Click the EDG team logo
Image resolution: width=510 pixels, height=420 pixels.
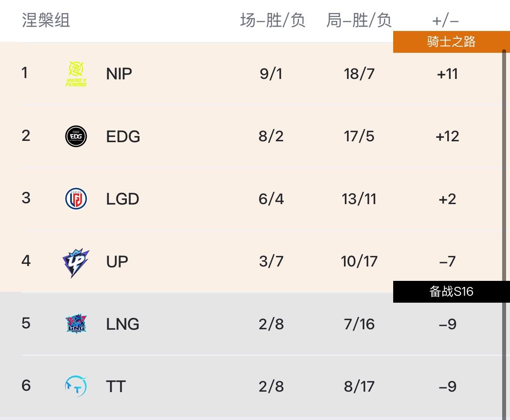click(76, 137)
